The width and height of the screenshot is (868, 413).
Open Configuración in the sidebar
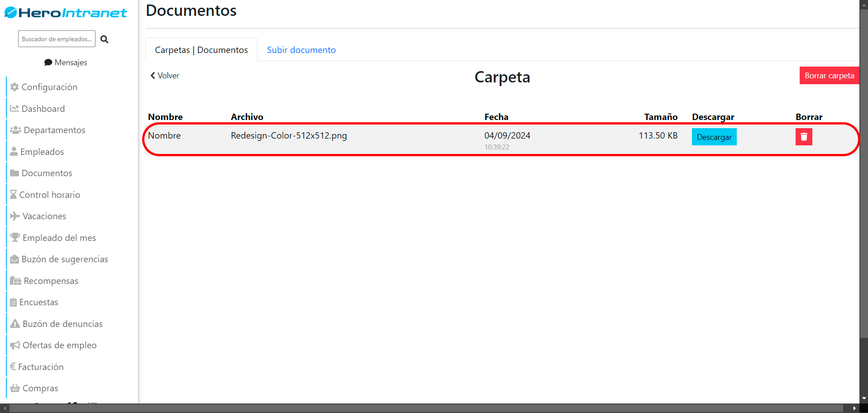click(x=49, y=87)
